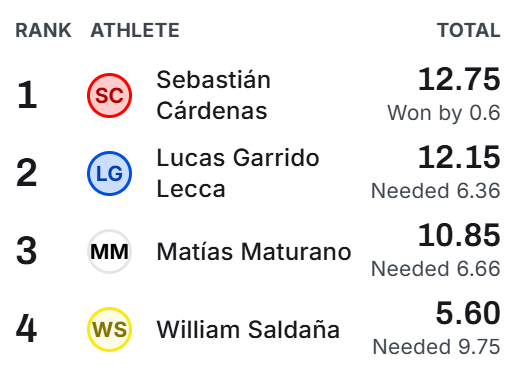This screenshot has width=516, height=371.
Task: Select the MM avatar circle
Action: click(109, 251)
